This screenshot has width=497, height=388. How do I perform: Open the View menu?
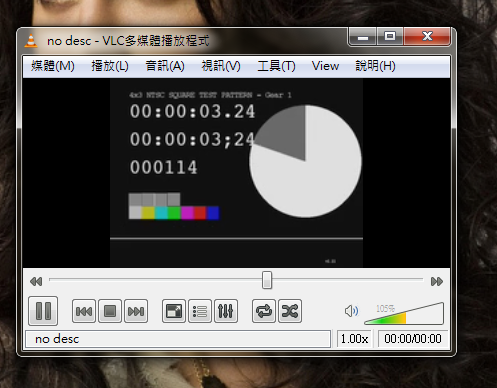325,66
